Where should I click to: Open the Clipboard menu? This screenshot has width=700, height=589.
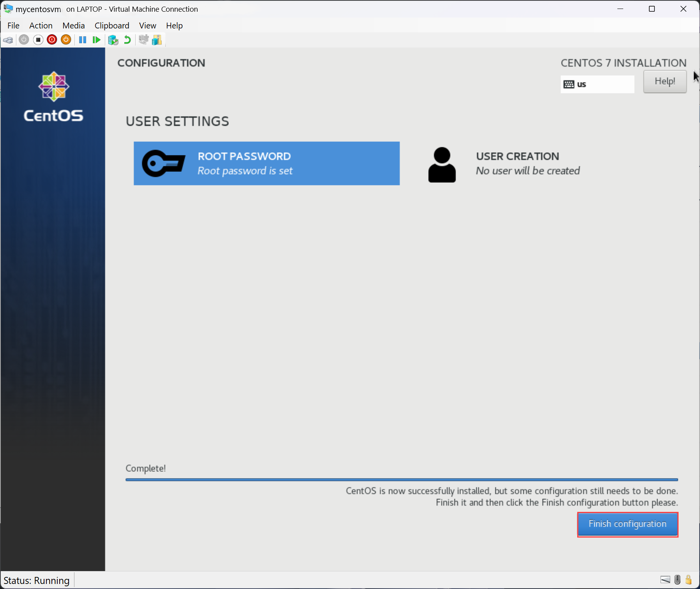click(112, 25)
